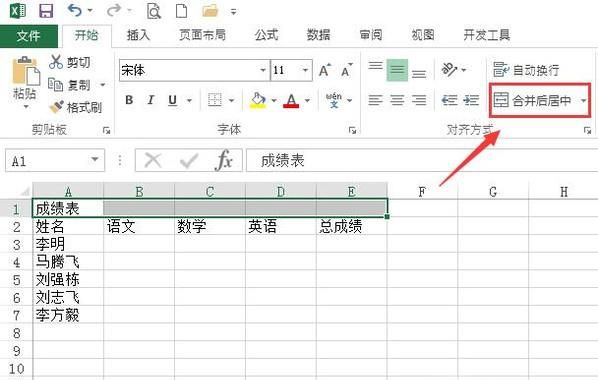The height and width of the screenshot is (380, 598).
Task: Cancel formula entry X icon
Action: [153, 160]
